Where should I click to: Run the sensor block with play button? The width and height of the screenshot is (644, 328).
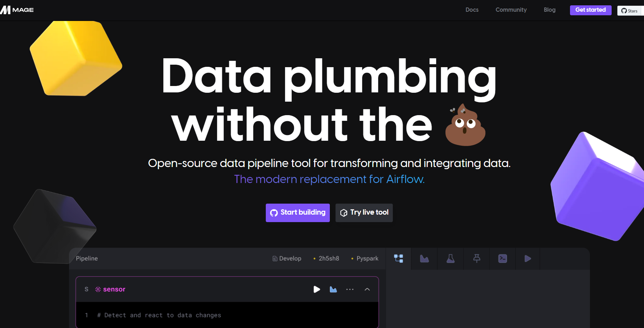[317, 289]
